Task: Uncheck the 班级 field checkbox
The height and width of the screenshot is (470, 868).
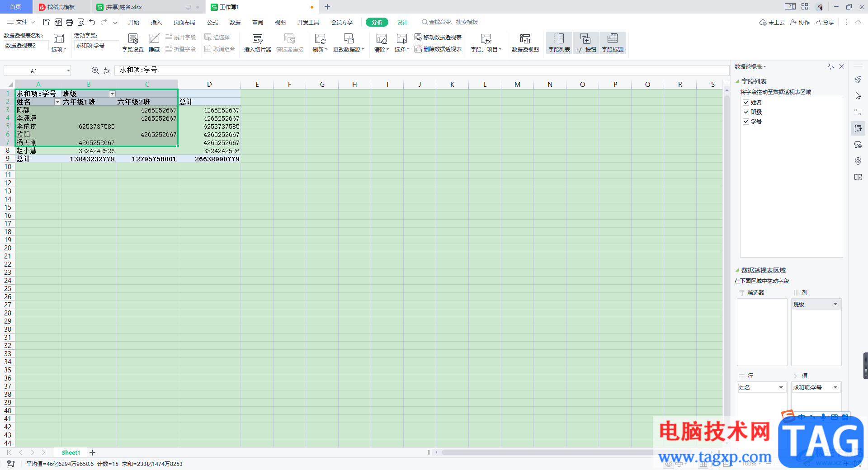Action: 746,112
